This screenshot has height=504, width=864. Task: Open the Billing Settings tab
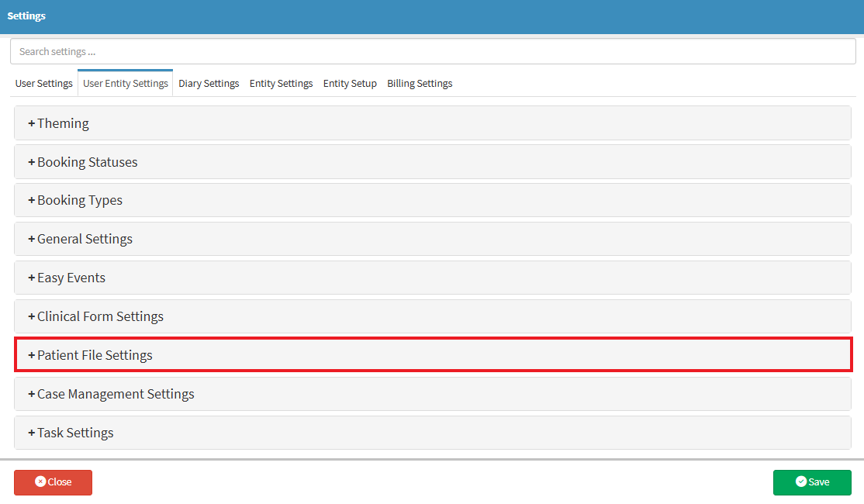(x=420, y=84)
